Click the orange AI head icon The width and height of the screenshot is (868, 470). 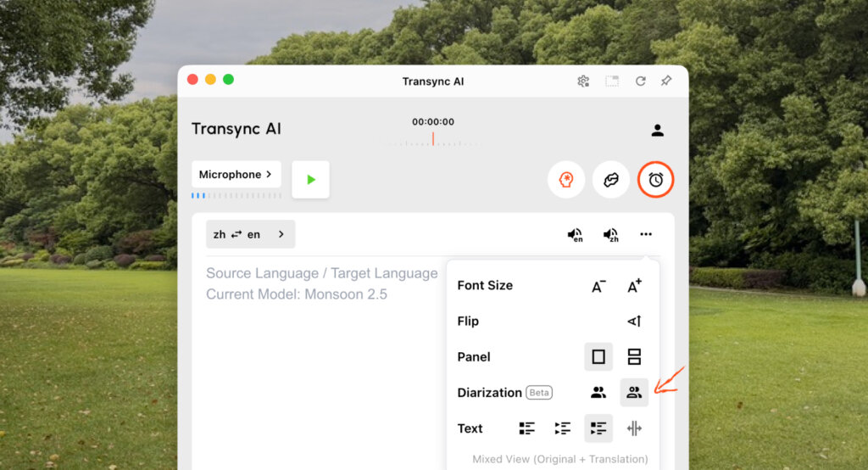tap(565, 180)
